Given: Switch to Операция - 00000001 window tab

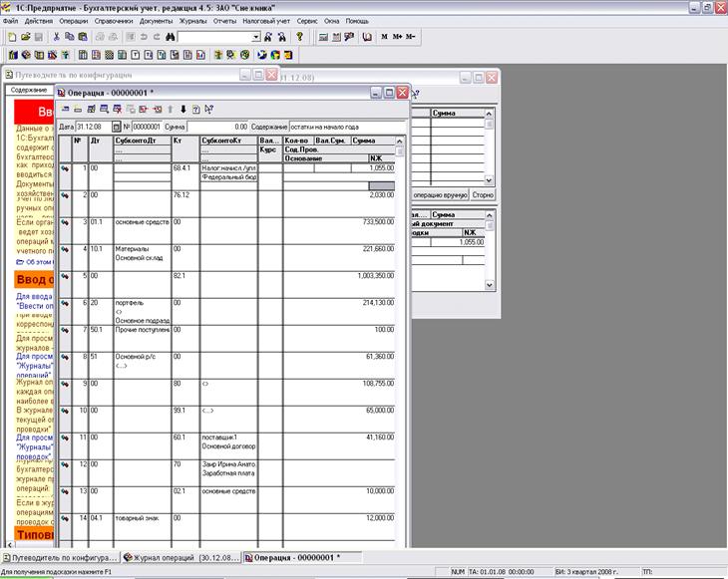Looking at the screenshot, I should [x=303, y=558].
